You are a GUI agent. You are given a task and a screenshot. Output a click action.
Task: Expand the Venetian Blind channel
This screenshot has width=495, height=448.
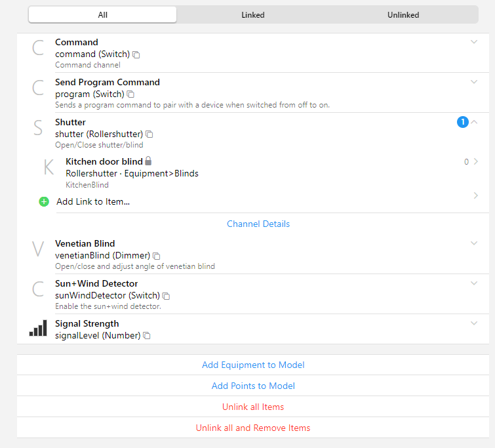(474, 243)
